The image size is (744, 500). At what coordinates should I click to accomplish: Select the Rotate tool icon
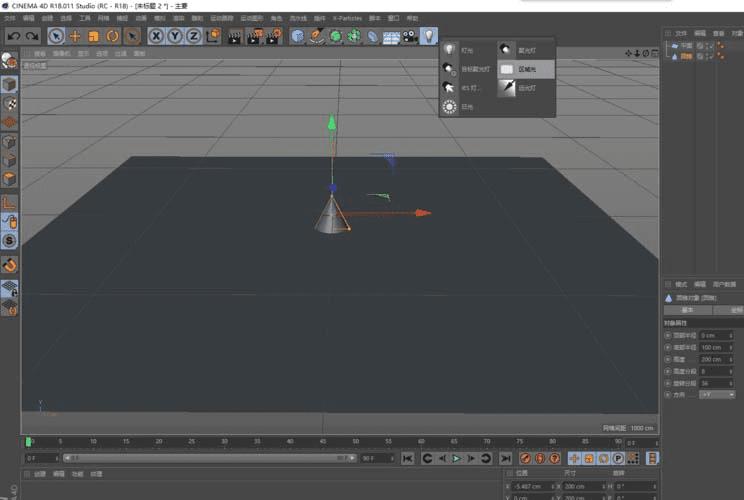pos(113,36)
